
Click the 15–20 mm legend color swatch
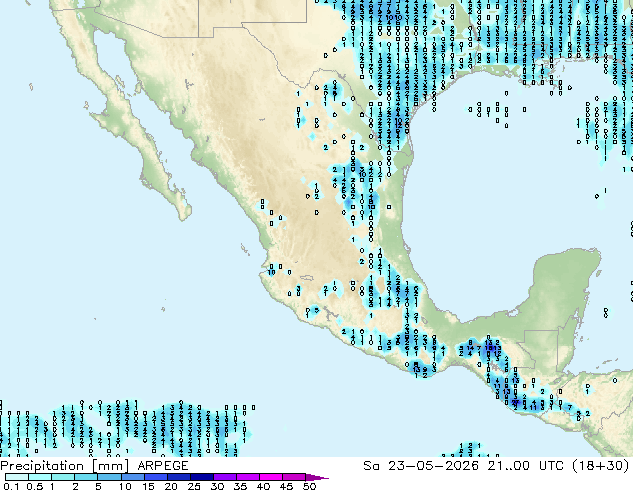[155, 477]
